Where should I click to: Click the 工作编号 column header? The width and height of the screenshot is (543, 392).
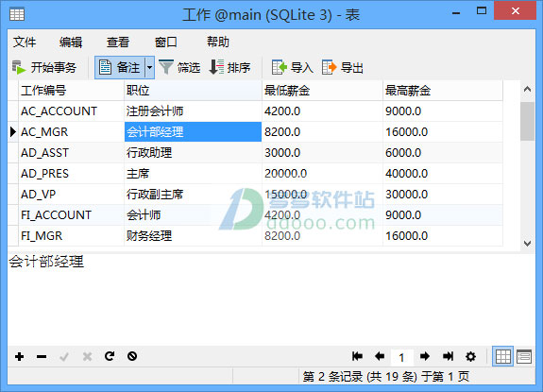click(x=72, y=91)
